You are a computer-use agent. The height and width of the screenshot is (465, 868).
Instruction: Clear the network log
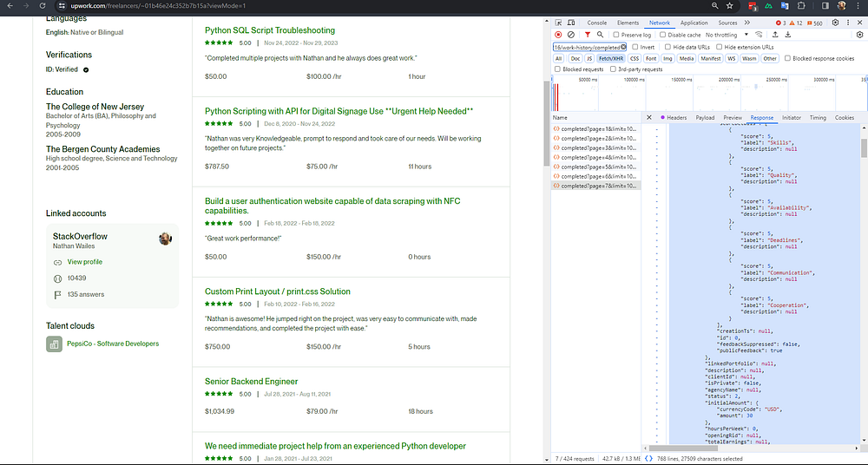tap(570, 35)
